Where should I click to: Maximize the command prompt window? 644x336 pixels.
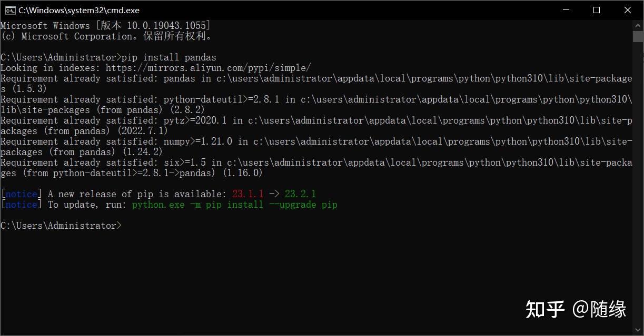tap(597, 9)
